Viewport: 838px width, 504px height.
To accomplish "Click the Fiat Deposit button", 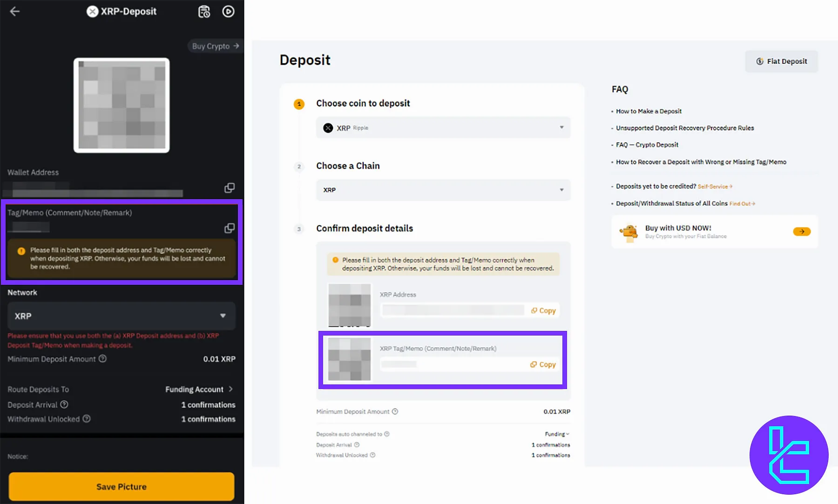I will 782,61.
